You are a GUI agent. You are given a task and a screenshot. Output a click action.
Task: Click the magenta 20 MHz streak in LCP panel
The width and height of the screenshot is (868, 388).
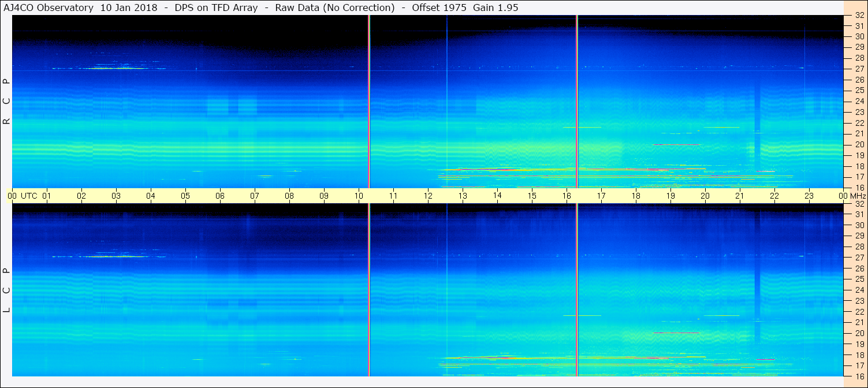676,333
